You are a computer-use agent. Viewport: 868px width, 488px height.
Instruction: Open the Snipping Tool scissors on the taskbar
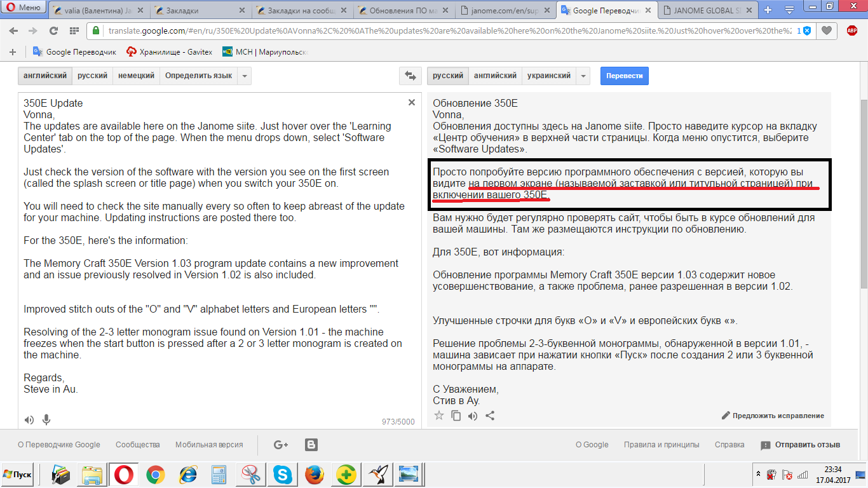click(x=250, y=475)
